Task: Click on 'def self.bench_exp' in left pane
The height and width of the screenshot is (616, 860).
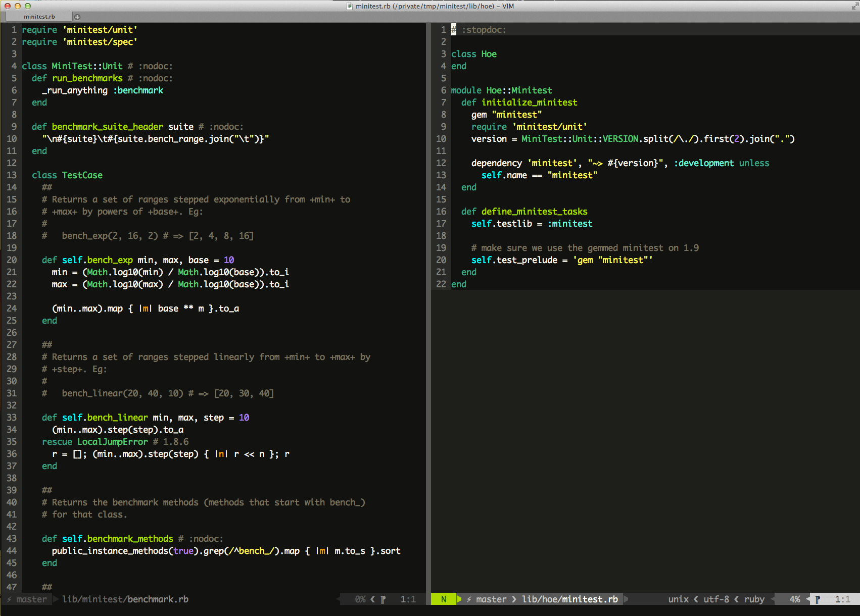Action: (87, 260)
